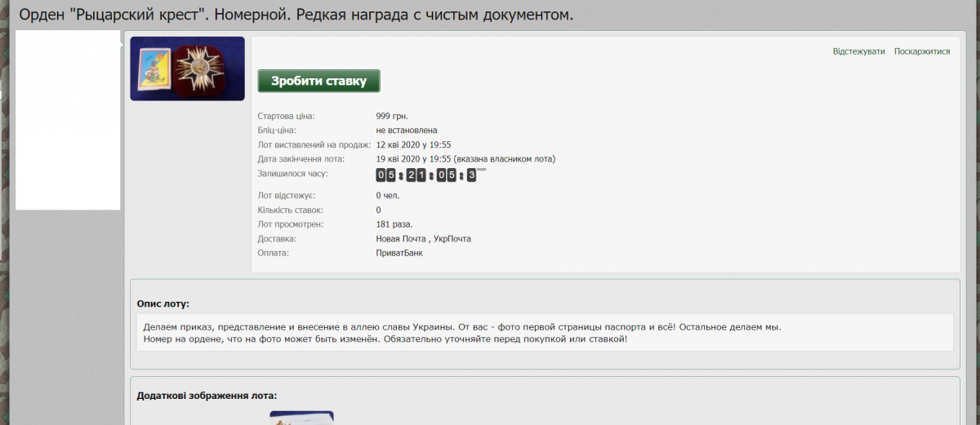Click the "0 чел." watchers value
This screenshot has height=425, width=980.
tap(388, 196)
